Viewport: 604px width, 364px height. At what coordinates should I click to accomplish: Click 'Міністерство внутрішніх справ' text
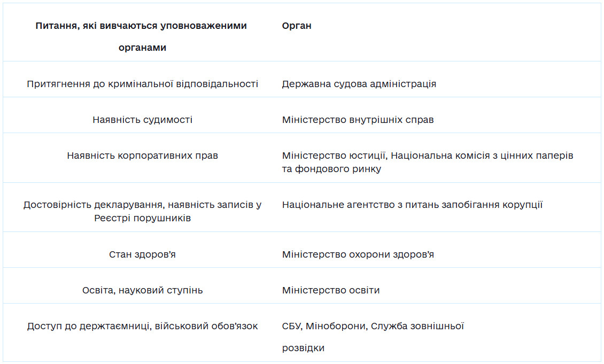[358, 120]
